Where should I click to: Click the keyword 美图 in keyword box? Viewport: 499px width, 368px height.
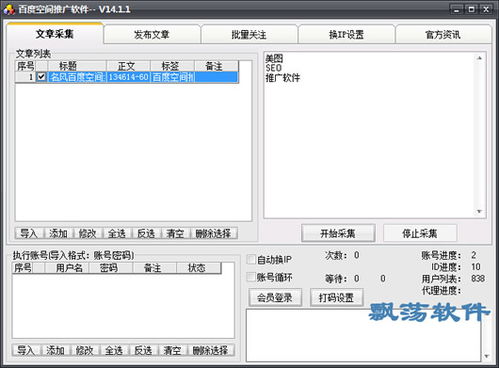click(274, 58)
